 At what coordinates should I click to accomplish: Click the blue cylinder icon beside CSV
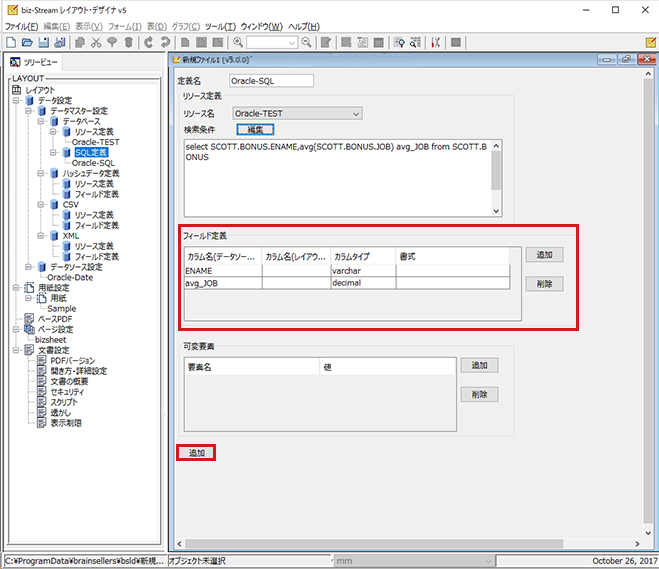54,205
